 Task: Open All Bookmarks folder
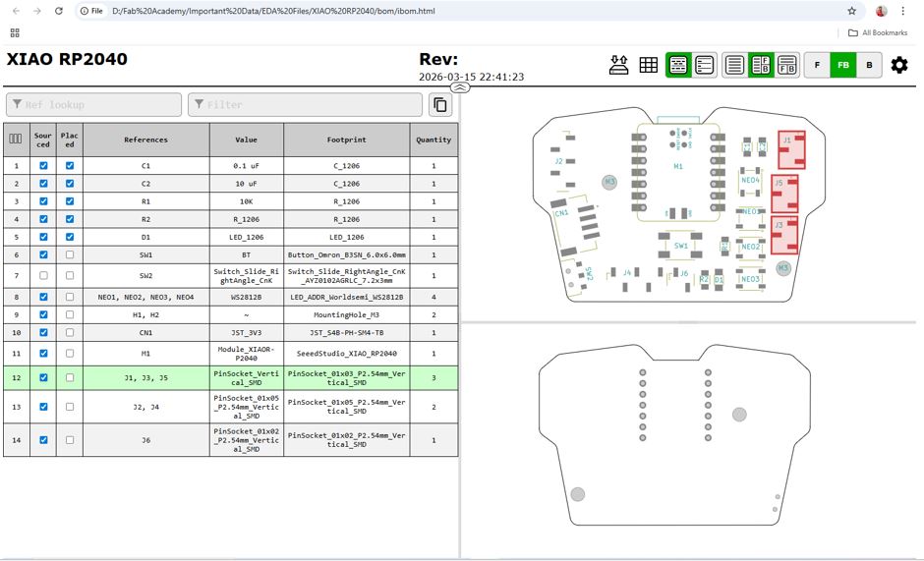click(x=878, y=32)
